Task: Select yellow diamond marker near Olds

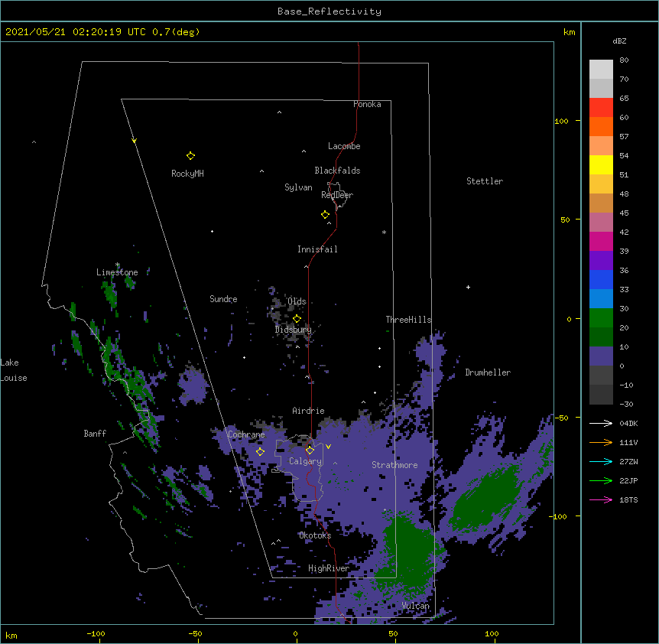Action: coord(297,319)
